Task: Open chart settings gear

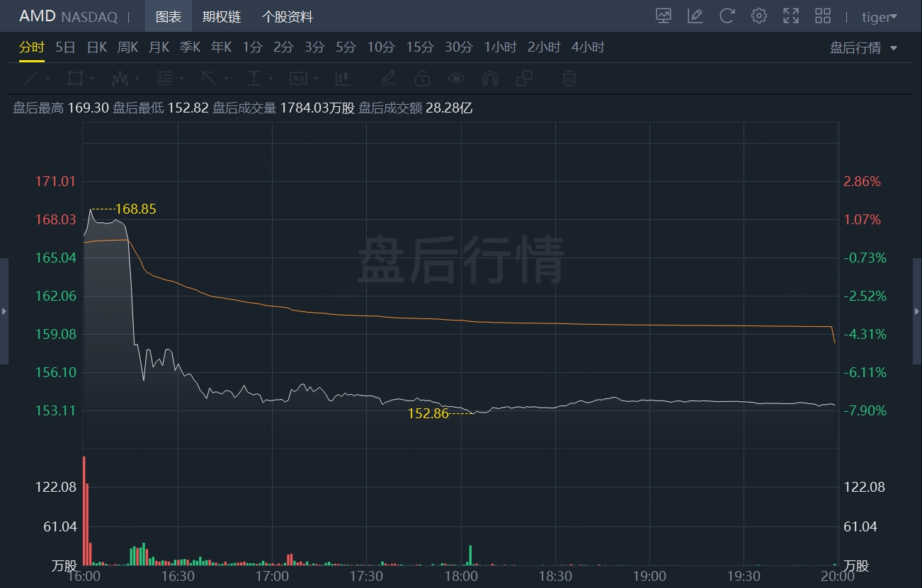Action: (x=759, y=16)
